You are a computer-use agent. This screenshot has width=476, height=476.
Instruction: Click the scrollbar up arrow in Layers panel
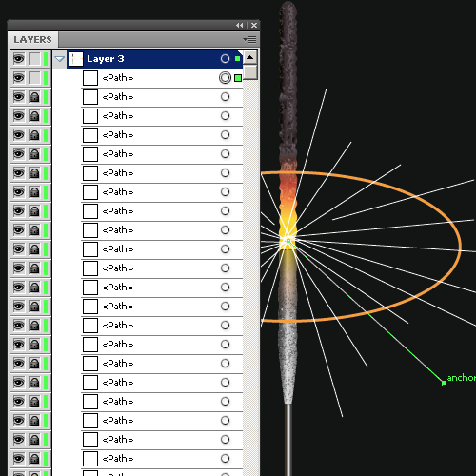pyautogui.click(x=249, y=57)
